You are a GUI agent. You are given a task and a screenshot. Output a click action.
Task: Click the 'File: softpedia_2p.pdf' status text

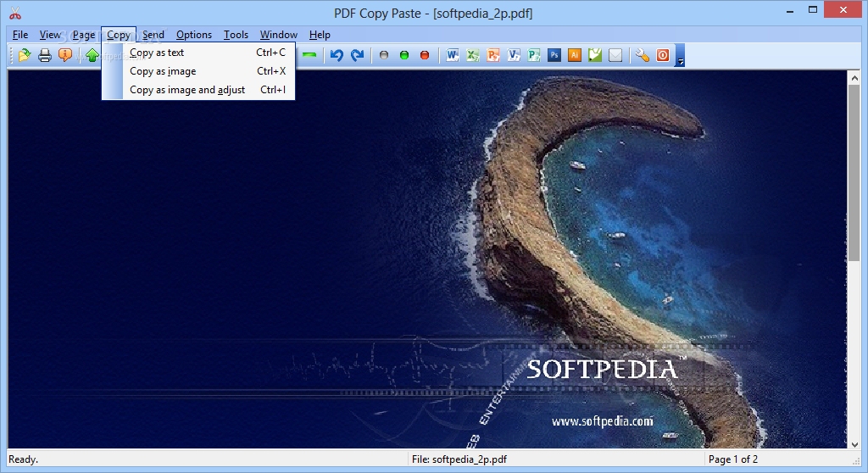(x=459, y=459)
